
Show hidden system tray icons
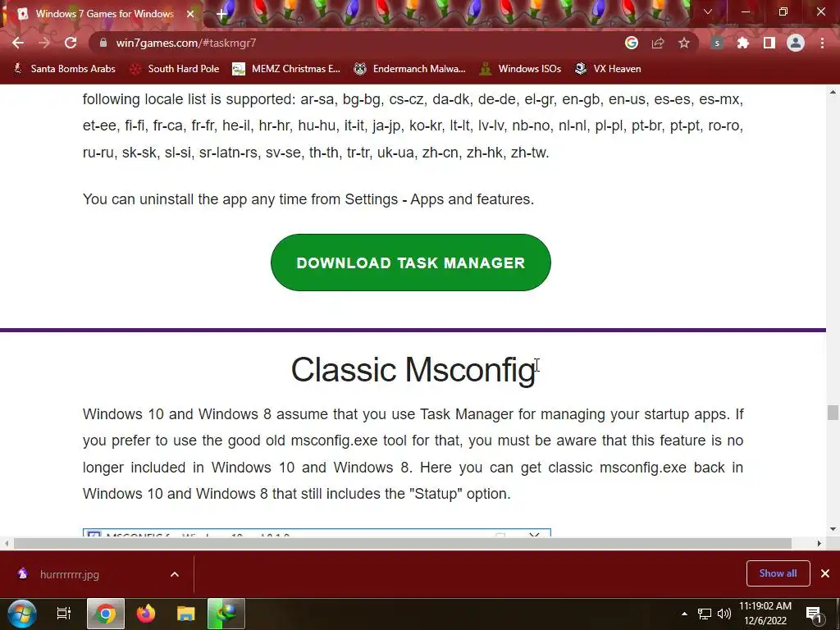[x=684, y=614]
